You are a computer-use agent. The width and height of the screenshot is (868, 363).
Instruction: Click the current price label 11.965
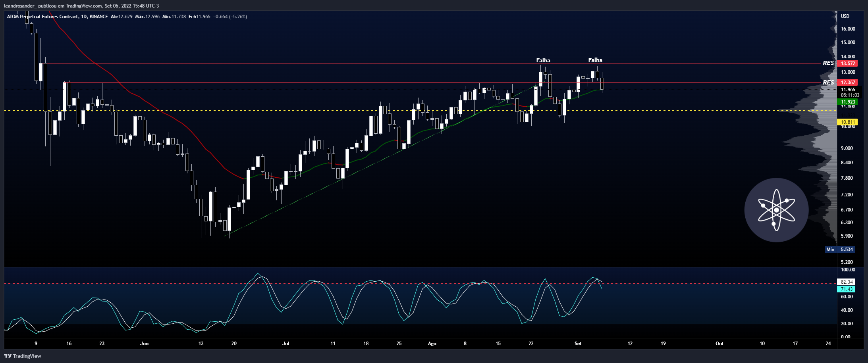848,90
